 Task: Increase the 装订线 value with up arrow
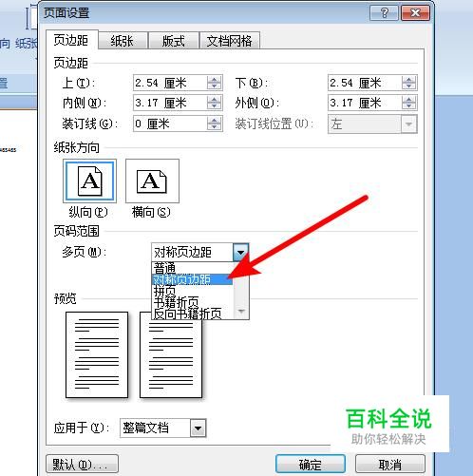coord(215,120)
